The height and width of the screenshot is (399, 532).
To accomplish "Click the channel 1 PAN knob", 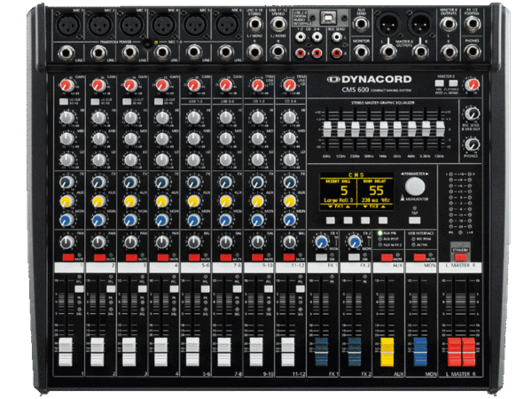I will (x=66, y=242).
